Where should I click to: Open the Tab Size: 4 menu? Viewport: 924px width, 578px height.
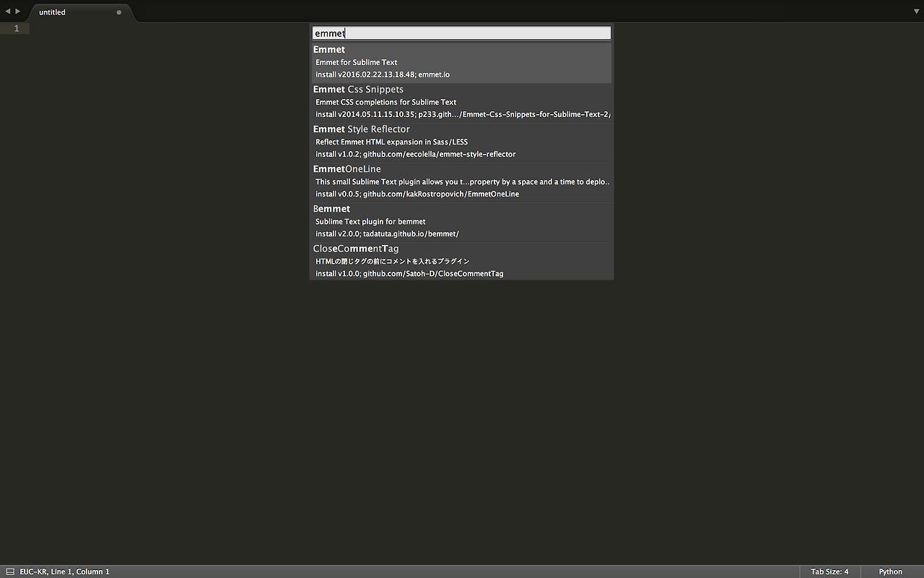pos(829,571)
